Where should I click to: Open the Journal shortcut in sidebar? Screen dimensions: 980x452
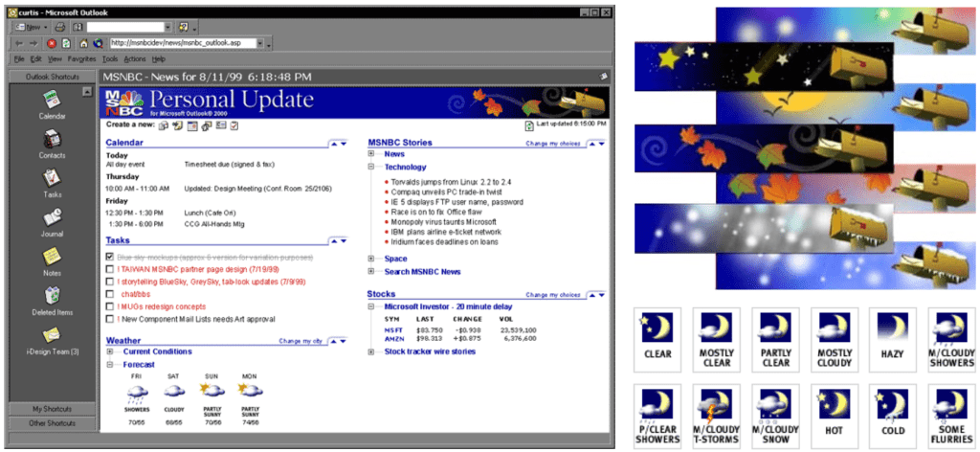pos(52,217)
